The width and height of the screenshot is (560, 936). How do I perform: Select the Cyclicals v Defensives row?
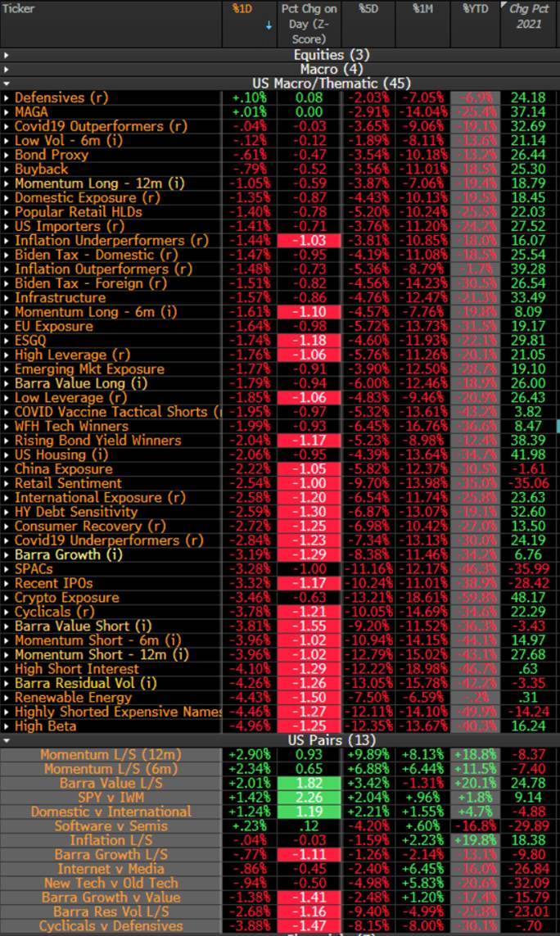(x=111, y=926)
